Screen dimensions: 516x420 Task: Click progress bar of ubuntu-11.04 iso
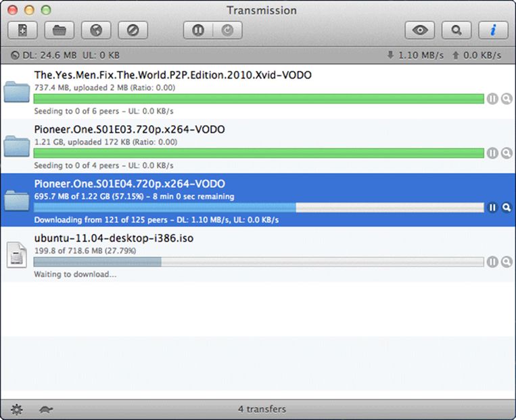click(x=258, y=262)
